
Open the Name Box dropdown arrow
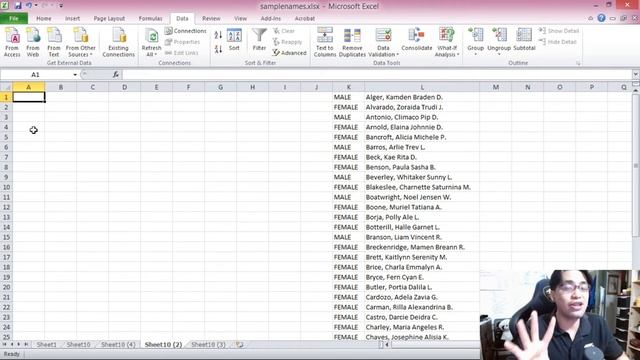coord(75,75)
